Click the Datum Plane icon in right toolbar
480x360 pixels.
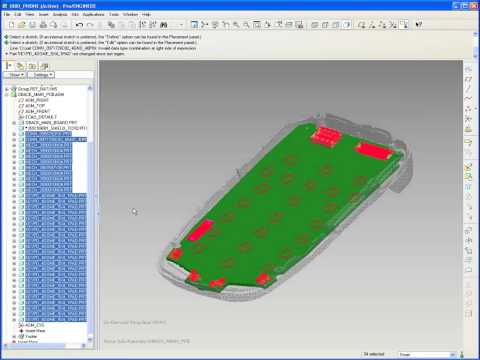[x=469, y=79]
